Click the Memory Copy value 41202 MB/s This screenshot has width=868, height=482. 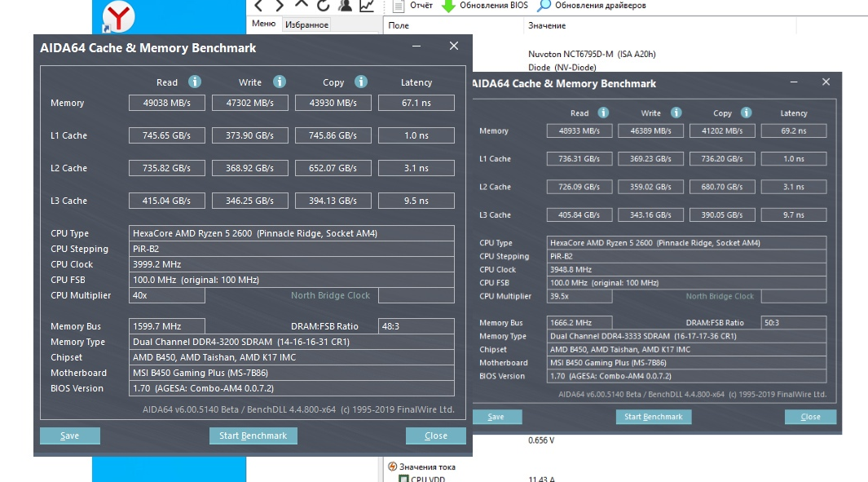(x=722, y=130)
